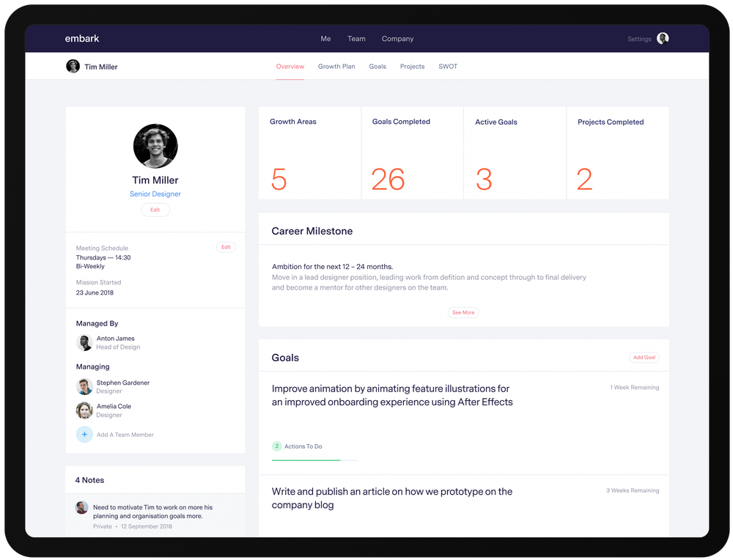733x560 pixels.
Task: Open the SWOT tab
Action: (447, 67)
